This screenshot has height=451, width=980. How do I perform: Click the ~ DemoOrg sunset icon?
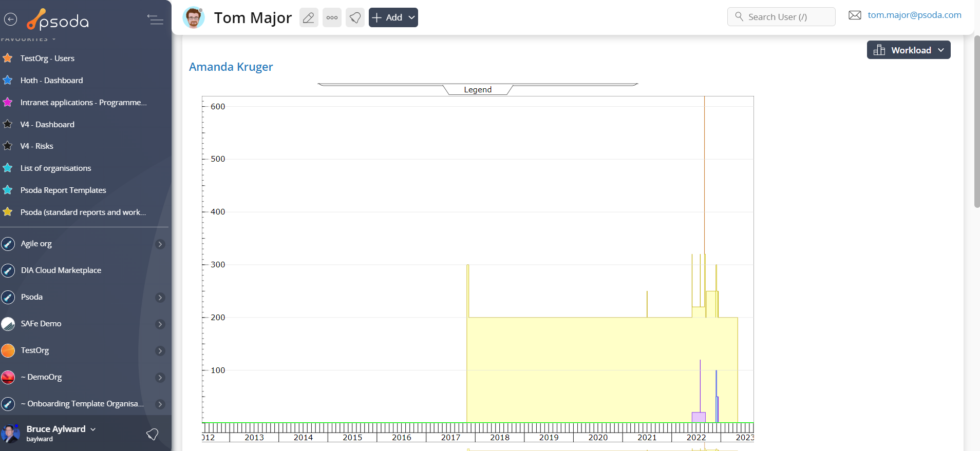[8, 377]
